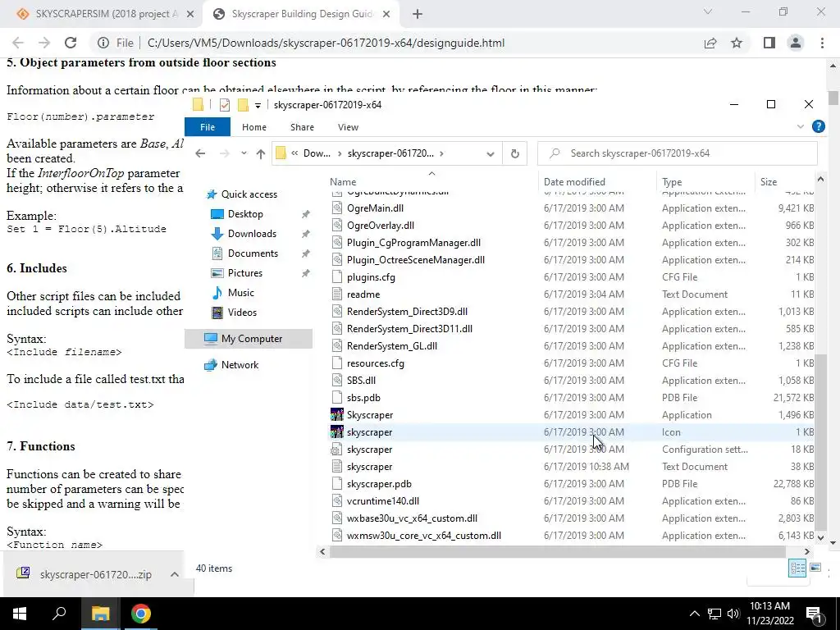Open the Explorer File tab
The height and width of the screenshot is (630, 840).
pos(208,127)
